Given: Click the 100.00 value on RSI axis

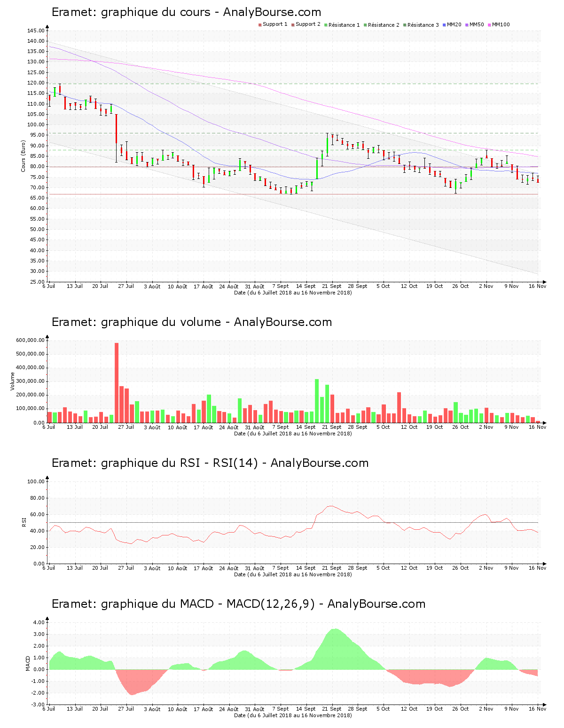Looking at the screenshot, I should (36, 481).
